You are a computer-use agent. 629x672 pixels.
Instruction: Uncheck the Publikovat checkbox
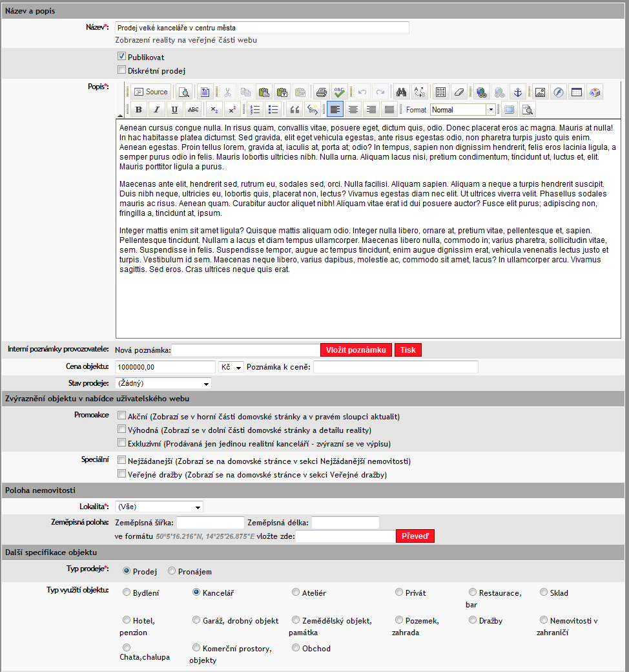coord(121,56)
